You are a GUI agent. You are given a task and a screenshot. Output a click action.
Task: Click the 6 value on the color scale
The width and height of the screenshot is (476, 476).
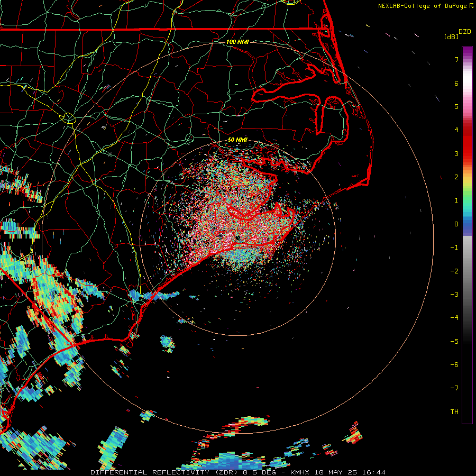(456, 83)
